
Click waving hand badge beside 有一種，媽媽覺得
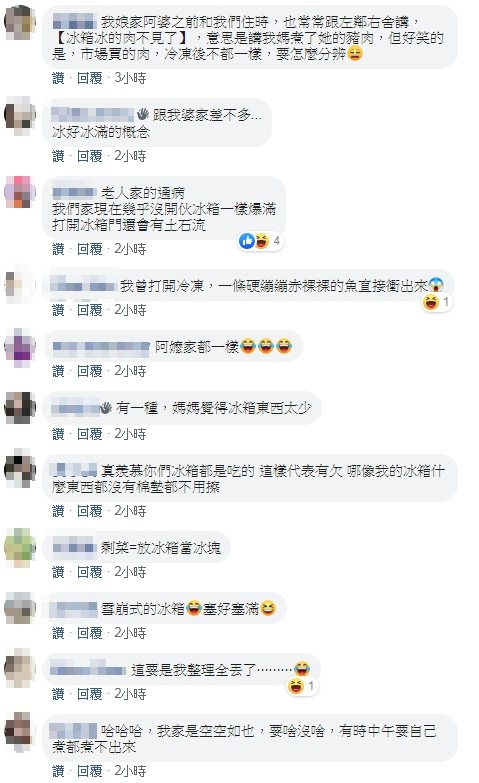tap(105, 408)
